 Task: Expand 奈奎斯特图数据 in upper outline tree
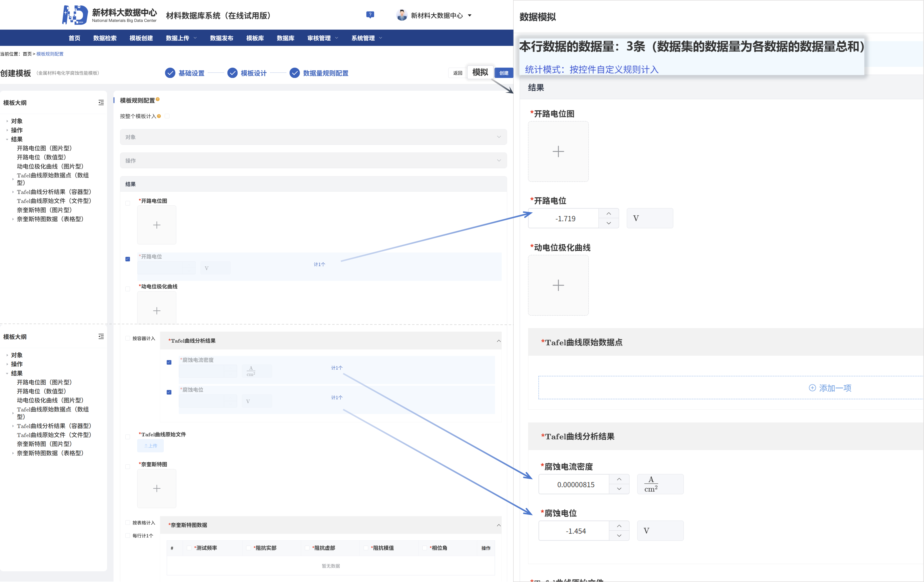pos(13,219)
